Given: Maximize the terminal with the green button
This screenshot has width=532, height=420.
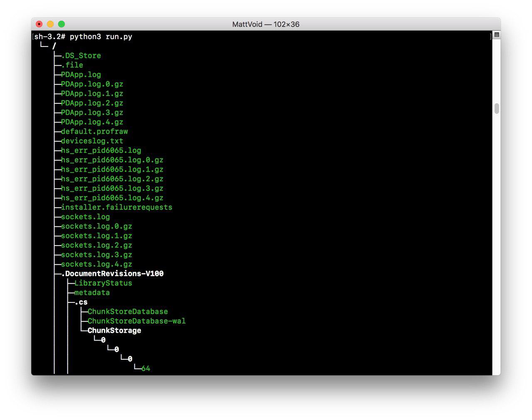Looking at the screenshot, I should (62, 24).
